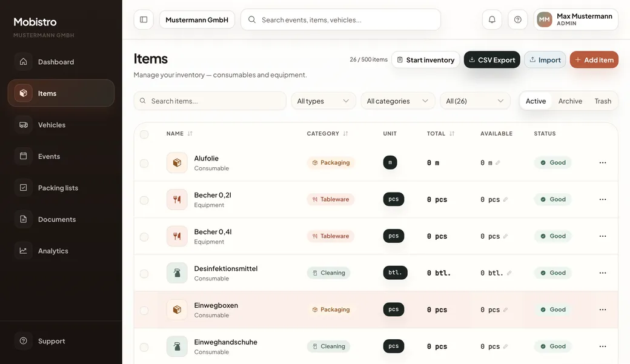The height and width of the screenshot is (364, 630).
Task: Open the notifications bell
Action: click(x=492, y=20)
